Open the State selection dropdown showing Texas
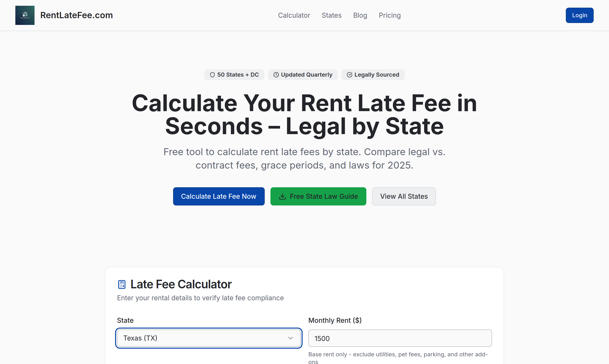Viewport: 609px width, 364px height. (x=209, y=338)
